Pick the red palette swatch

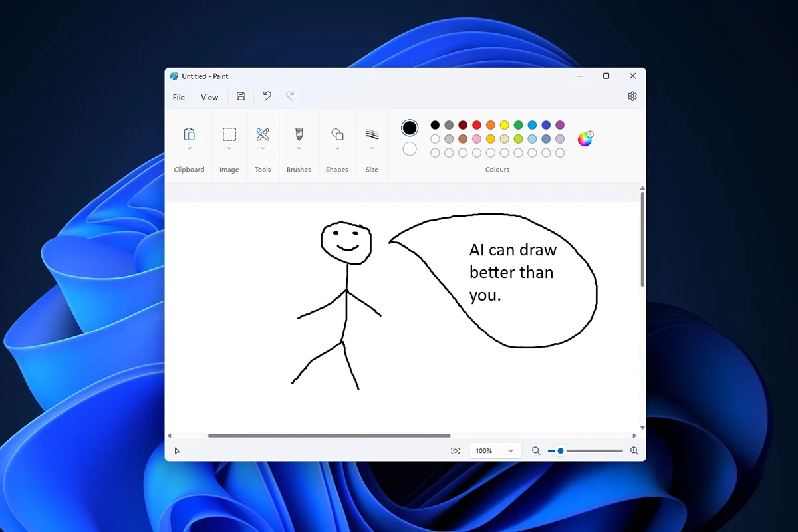click(x=477, y=125)
